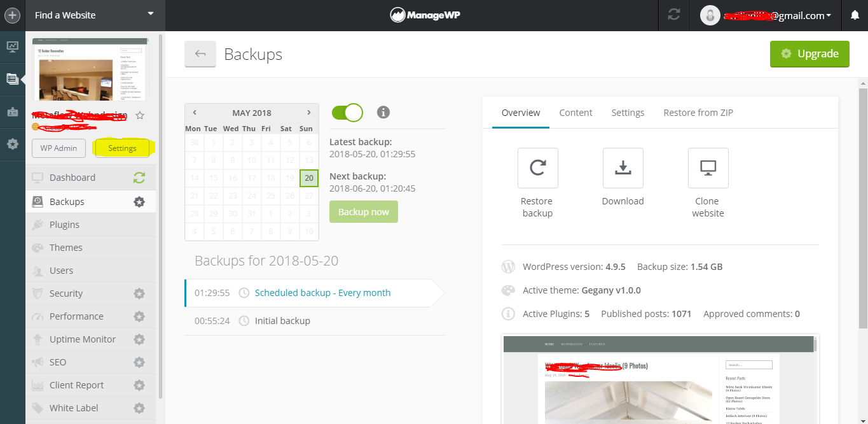The height and width of the screenshot is (424, 868).
Task: Star the website as favorite
Action: pyautogui.click(x=140, y=115)
